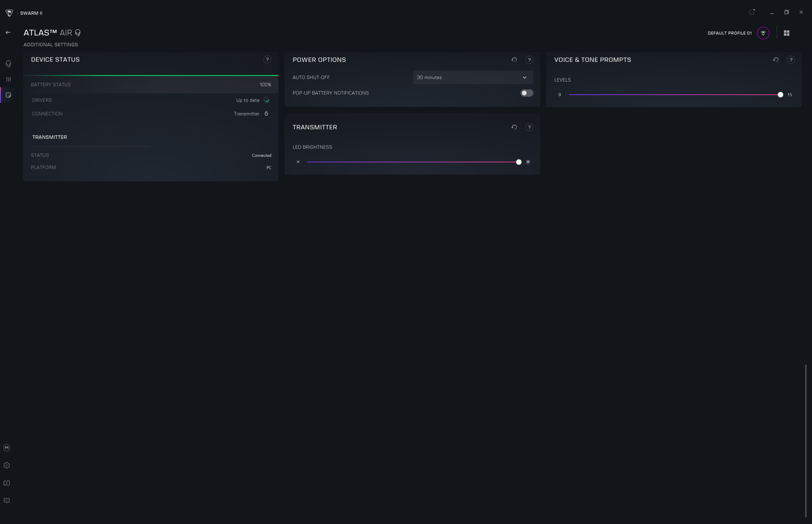Go back with the left arrow
Screen dimensions: 812x524
pyautogui.click(x=8, y=33)
